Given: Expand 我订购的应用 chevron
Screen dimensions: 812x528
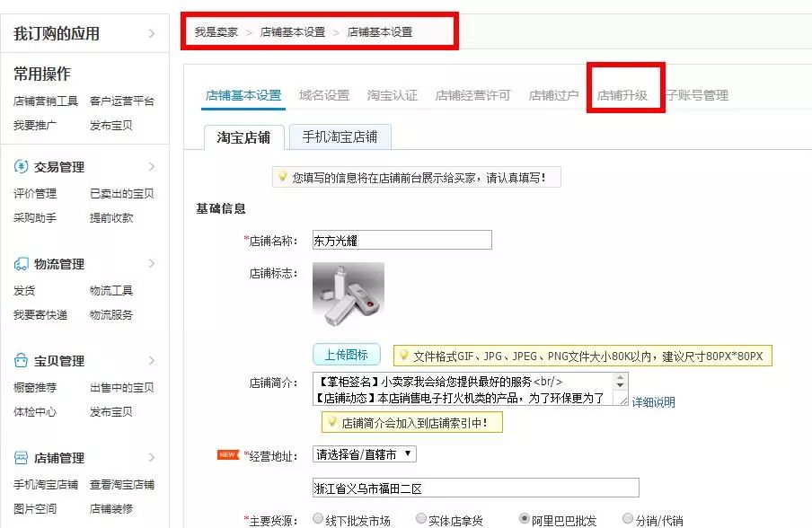Looking at the screenshot, I should (x=152, y=33).
